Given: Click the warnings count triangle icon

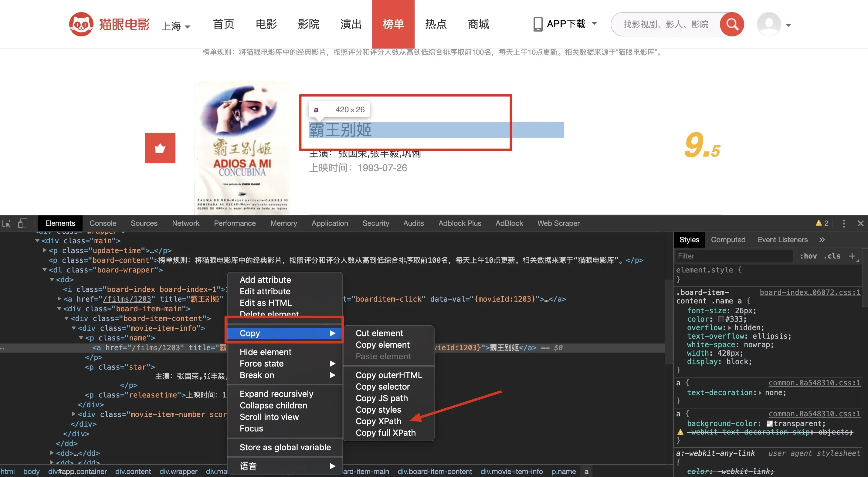Looking at the screenshot, I should [819, 223].
